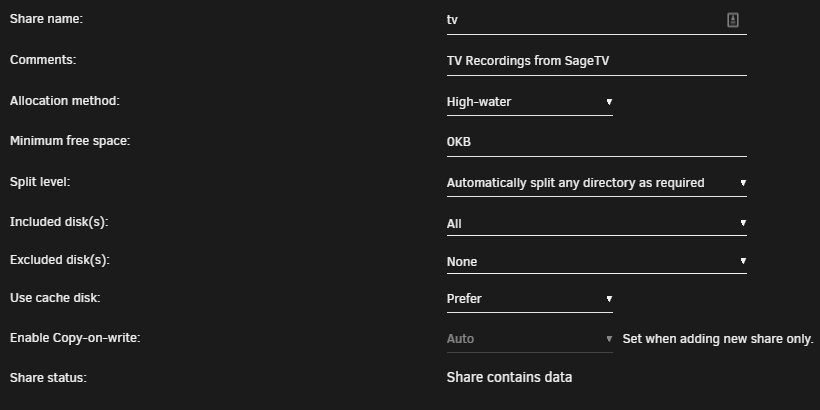Click the "Enable Copy-on-write:" label
The height and width of the screenshot is (410, 820).
click(x=75, y=338)
